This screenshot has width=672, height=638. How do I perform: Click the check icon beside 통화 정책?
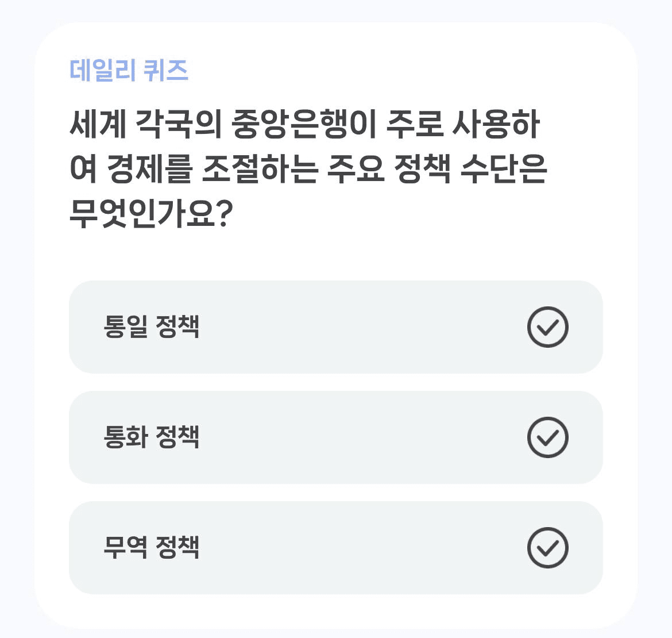pos(548,437)
